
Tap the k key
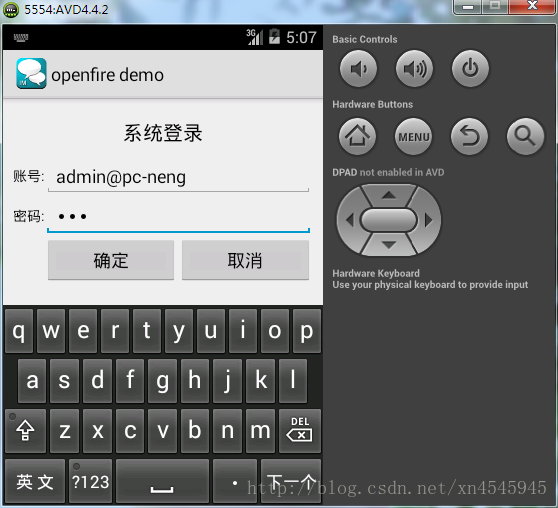(x=260, y=381)
